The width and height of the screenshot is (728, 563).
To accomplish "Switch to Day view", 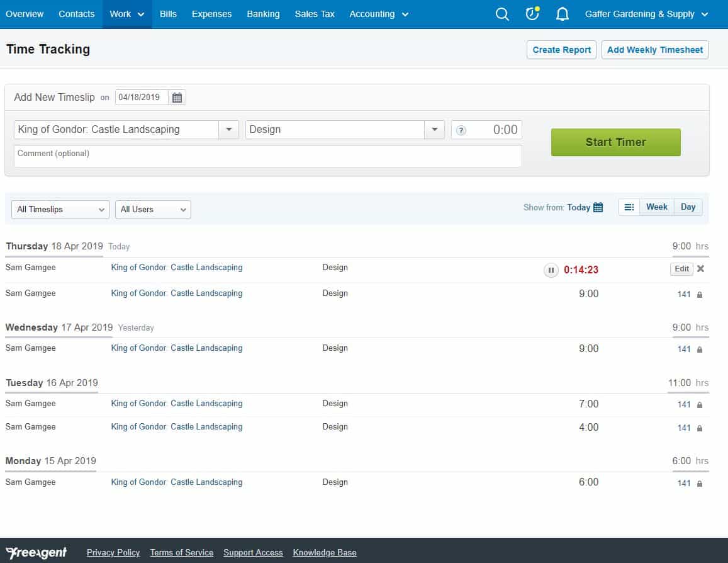I will [688, 207].
